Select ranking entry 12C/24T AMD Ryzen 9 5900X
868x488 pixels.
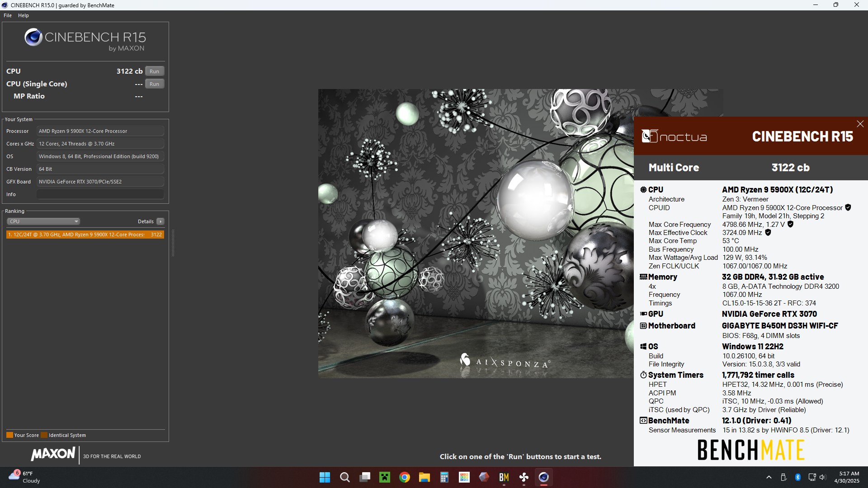pyautogui.click(x=85, y=235)
